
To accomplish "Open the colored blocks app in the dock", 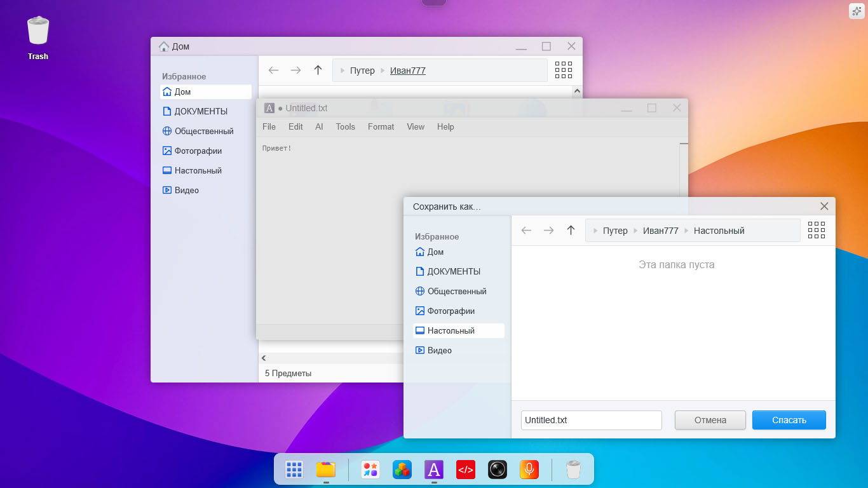I will tap(402, 470).
